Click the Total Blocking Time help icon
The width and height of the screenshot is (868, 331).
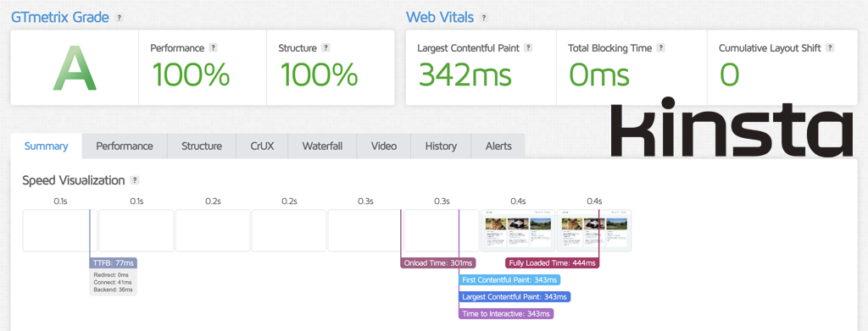[x=661, y=48]
